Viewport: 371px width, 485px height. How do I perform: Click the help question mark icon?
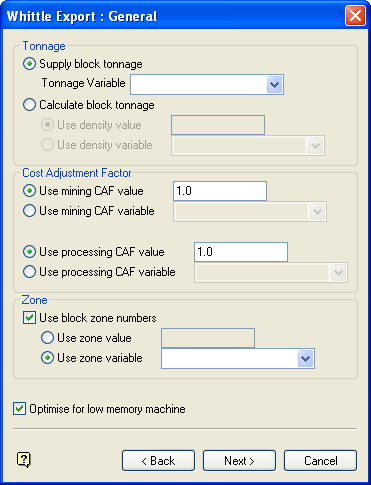click(24, 460)
